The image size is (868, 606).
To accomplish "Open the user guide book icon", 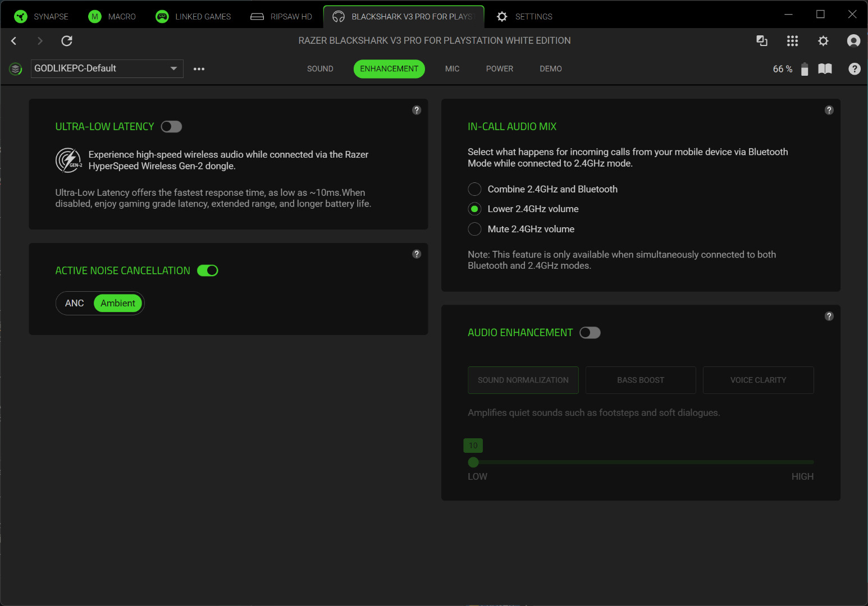I will [825, 69].
